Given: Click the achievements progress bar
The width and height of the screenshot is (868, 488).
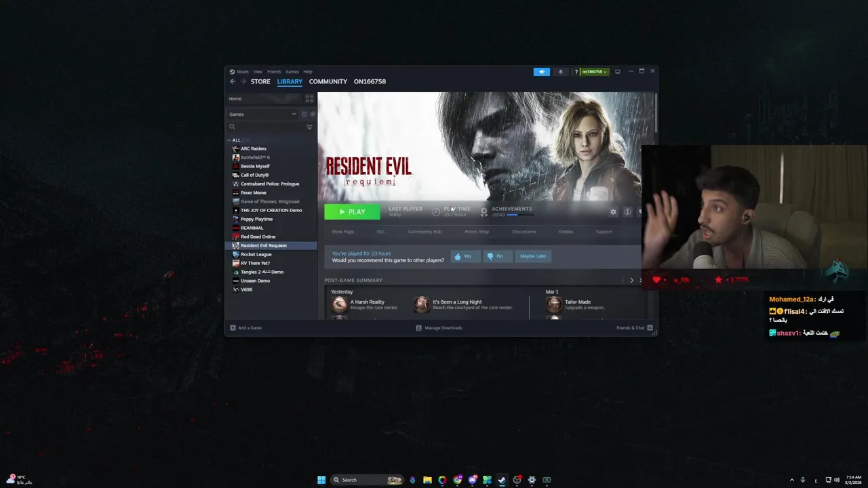Looking at the screenshot, I should [x=520, y=215].
